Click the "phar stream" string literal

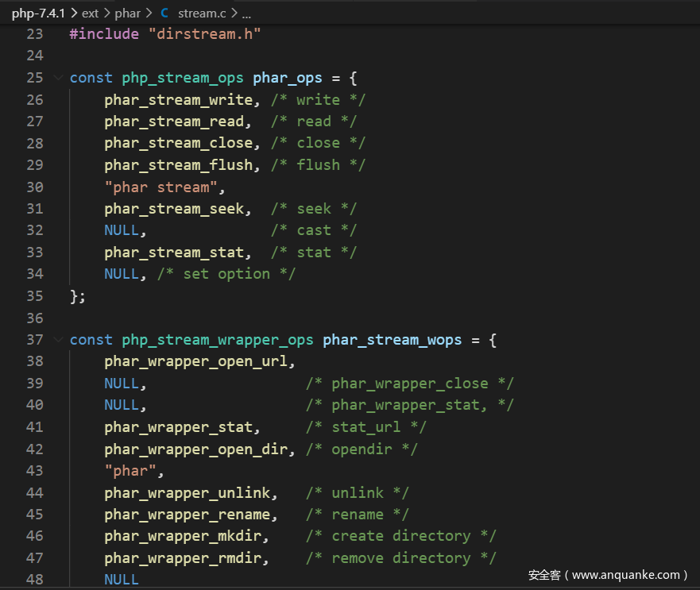pos(164,187)
